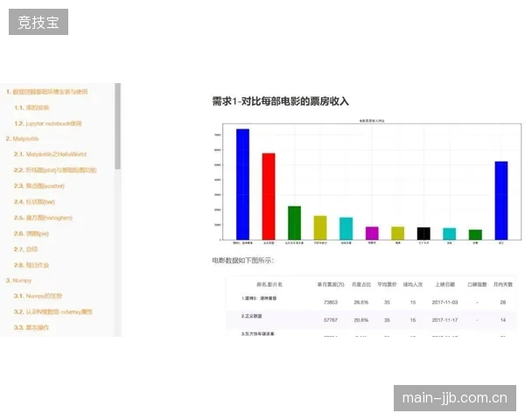Viewport: 525px width, 420px height.
Task: Click the box-office value 57767
Action: 331,320
